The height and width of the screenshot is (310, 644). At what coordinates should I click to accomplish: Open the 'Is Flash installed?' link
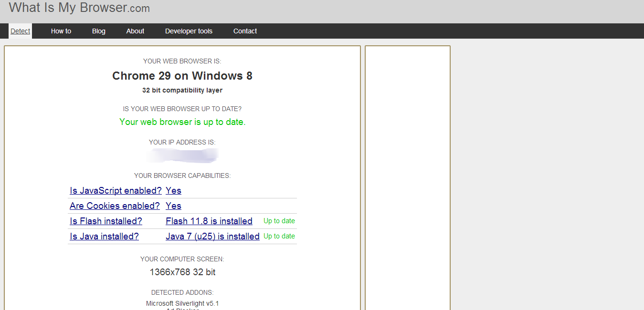[x=106, y=221]
